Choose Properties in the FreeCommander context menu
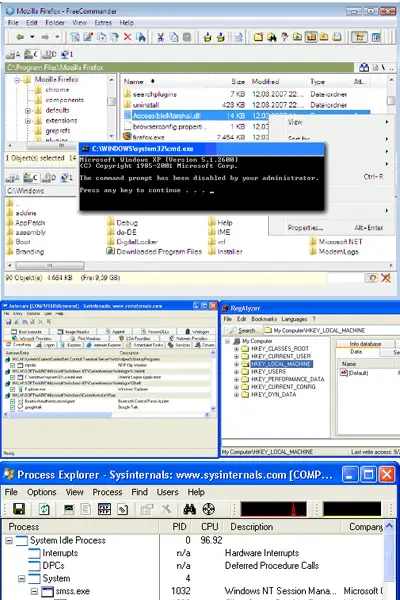This screenshot has width=400, height=600. coord(305,228)
